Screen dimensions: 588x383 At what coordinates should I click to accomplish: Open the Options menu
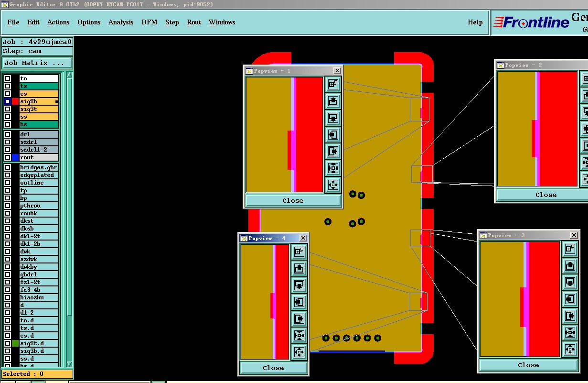point(89,22)
